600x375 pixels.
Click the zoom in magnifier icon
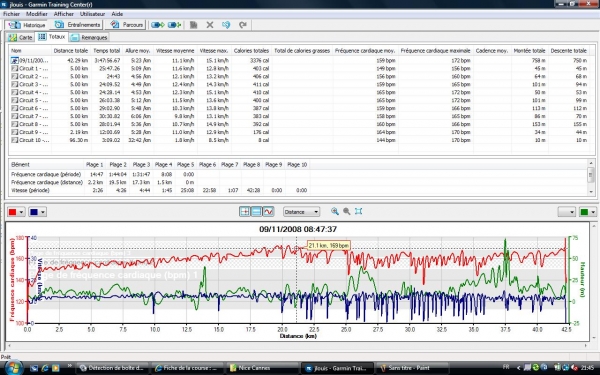click(335, 211)
